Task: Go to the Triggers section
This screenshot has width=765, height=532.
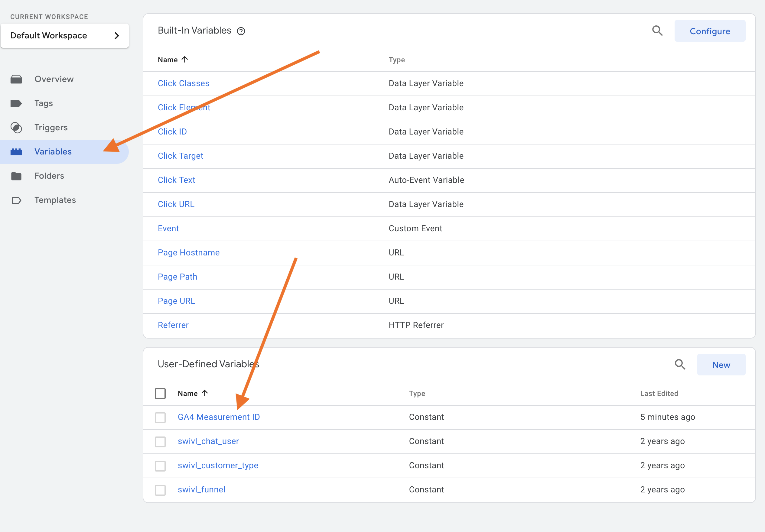Action: pyautogui.click(x=51, y=128)
